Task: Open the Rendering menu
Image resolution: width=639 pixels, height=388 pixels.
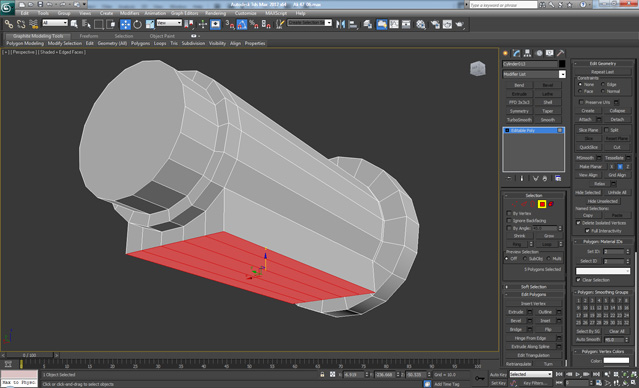Action: pos(216,13)
